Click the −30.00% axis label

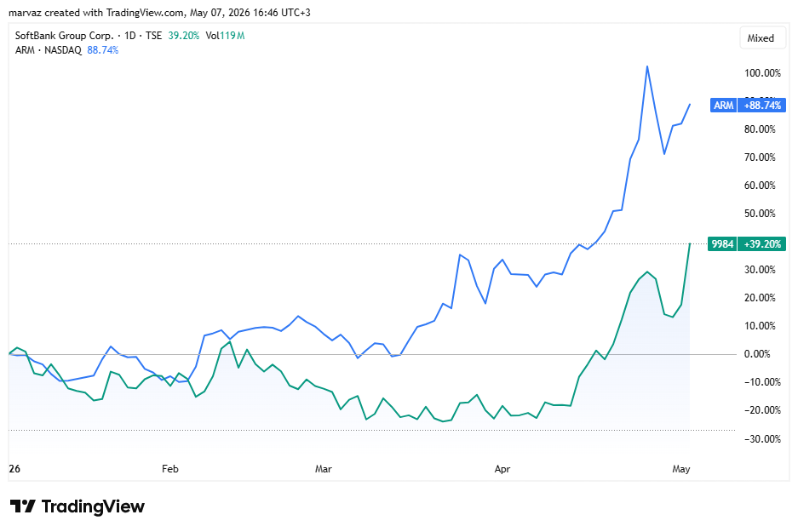tap(762, 439)
